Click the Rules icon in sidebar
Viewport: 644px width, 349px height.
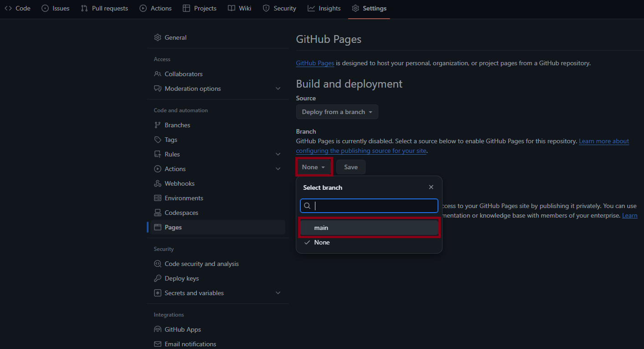tap(158, 154)
